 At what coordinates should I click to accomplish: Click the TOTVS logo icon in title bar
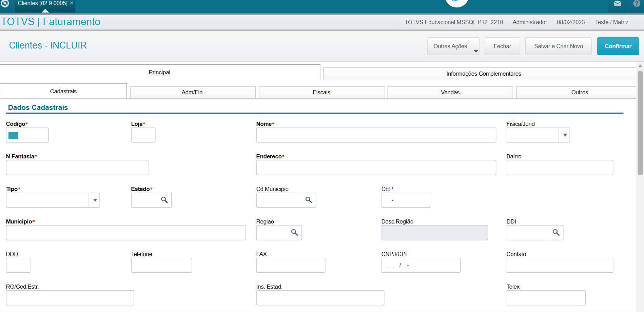pos(5,3)
